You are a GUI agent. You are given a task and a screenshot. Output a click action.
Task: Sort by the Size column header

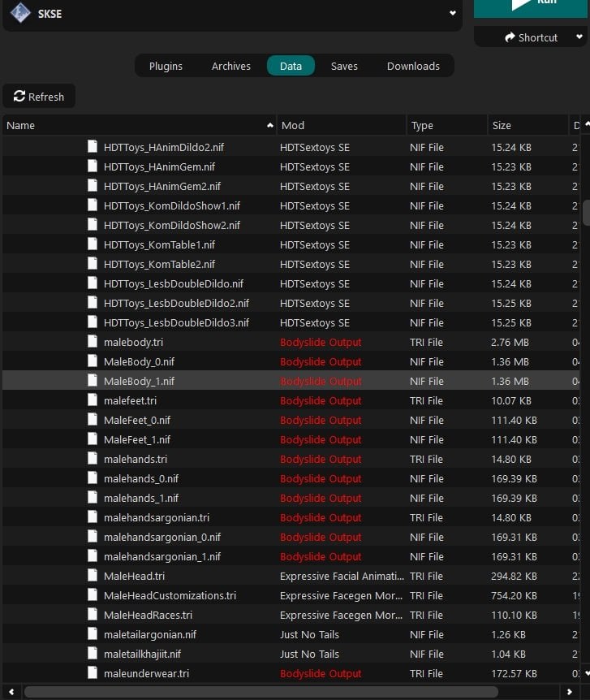528,125
